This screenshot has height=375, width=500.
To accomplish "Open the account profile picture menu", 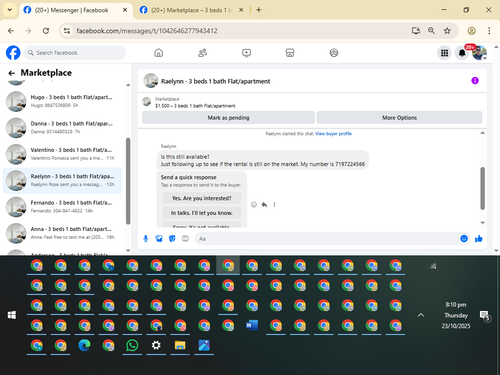I will point(479,53).
